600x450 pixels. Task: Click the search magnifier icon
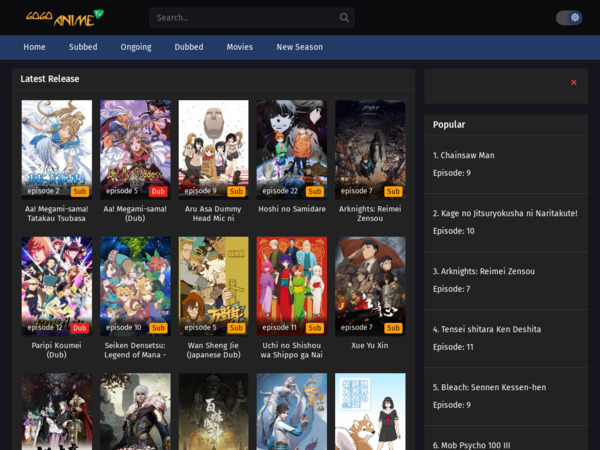pyautogui.click(x=344, y=18)
